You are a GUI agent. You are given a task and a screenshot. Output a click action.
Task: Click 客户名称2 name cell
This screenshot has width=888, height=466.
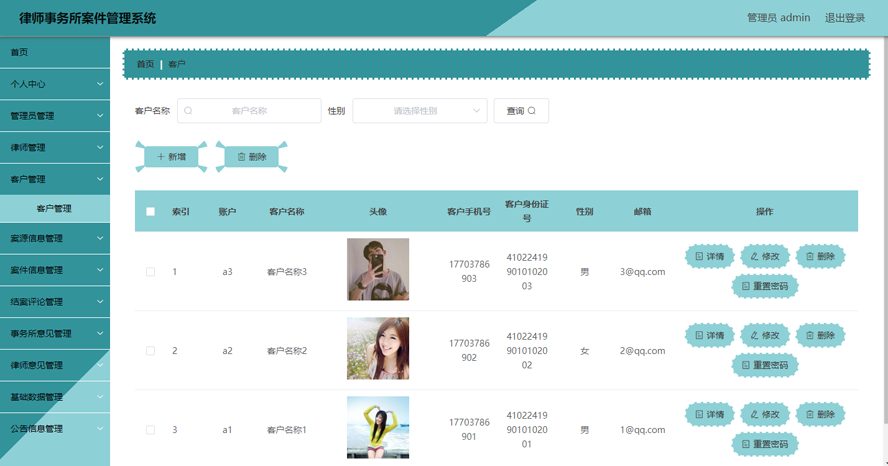pos(287,351)
